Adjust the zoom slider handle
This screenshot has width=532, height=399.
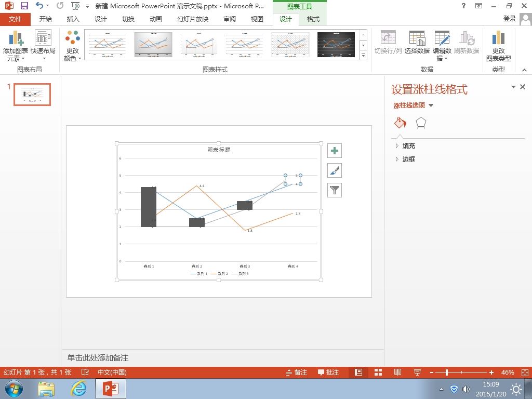447,373
